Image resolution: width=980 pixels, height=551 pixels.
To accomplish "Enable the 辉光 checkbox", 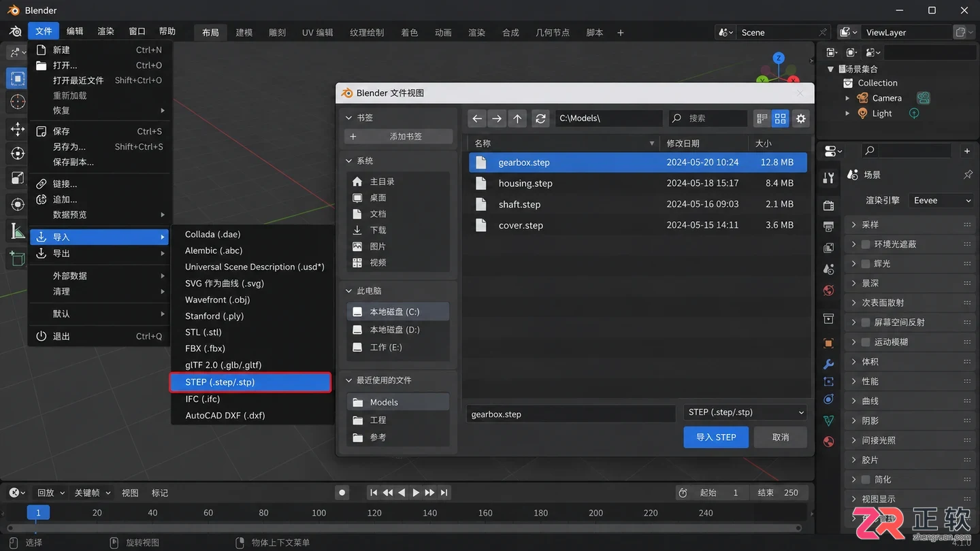I will [x=866, y=264].
